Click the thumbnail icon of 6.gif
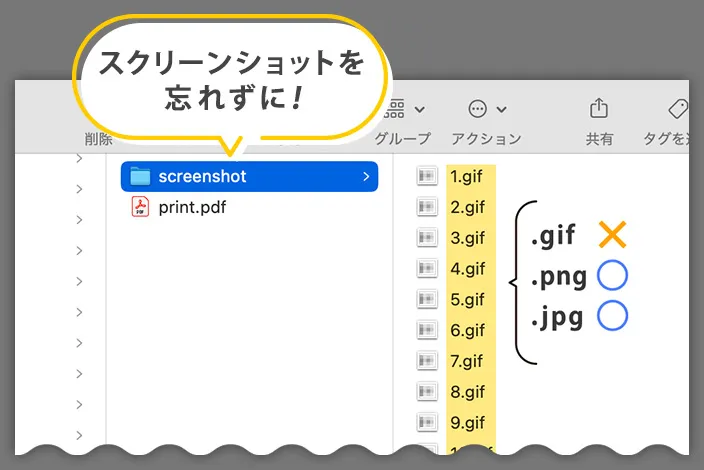The image size is (704, 470). point(427,330)
